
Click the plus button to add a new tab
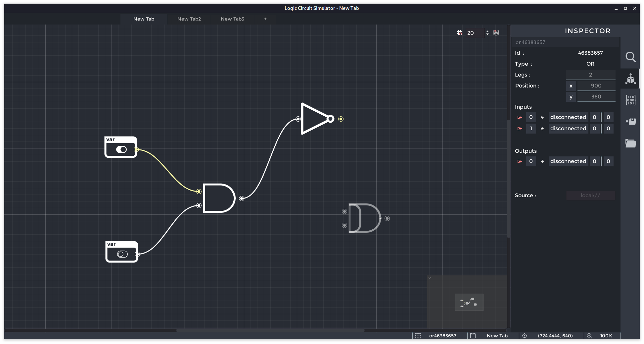pos(265,19)
